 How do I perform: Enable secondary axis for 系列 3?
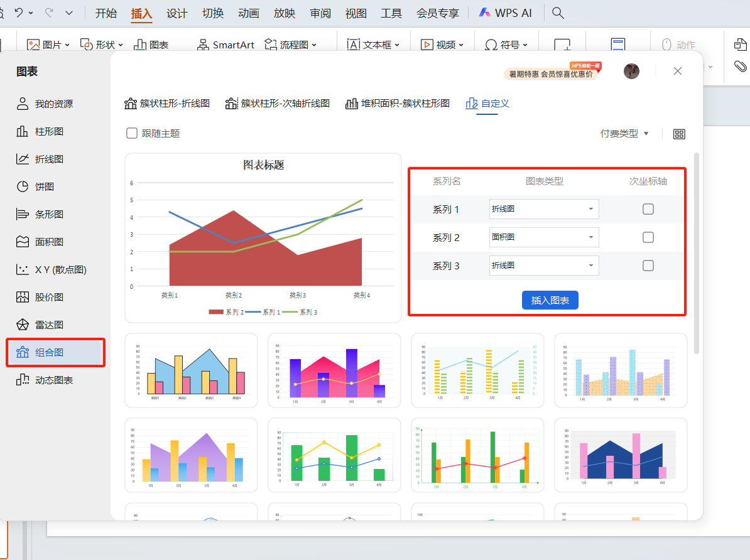tap(648, 266)
